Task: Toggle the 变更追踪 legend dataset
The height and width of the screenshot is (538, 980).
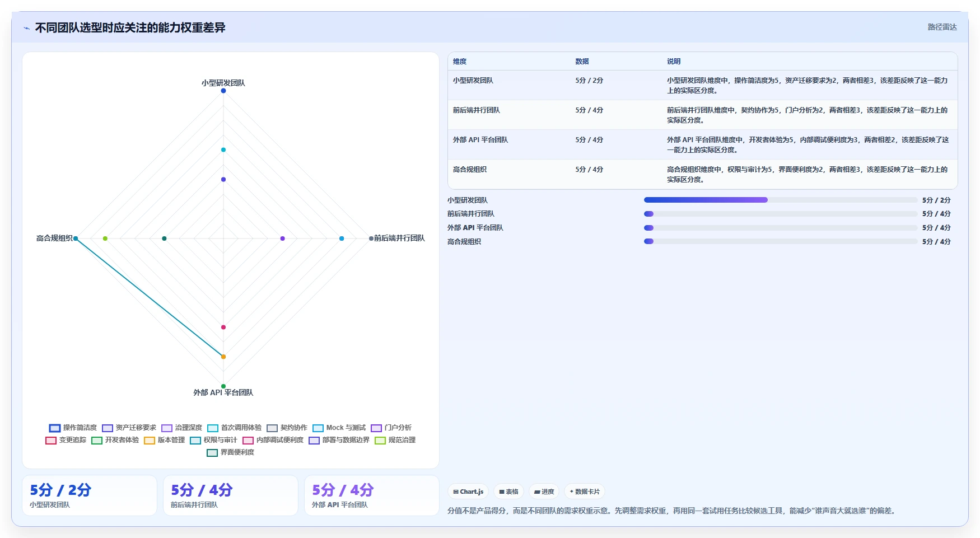Action: point(66,440)
